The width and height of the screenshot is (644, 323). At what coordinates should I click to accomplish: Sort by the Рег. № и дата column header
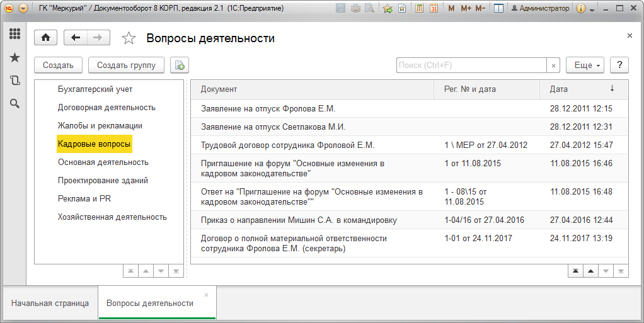[x=486, y=89]
